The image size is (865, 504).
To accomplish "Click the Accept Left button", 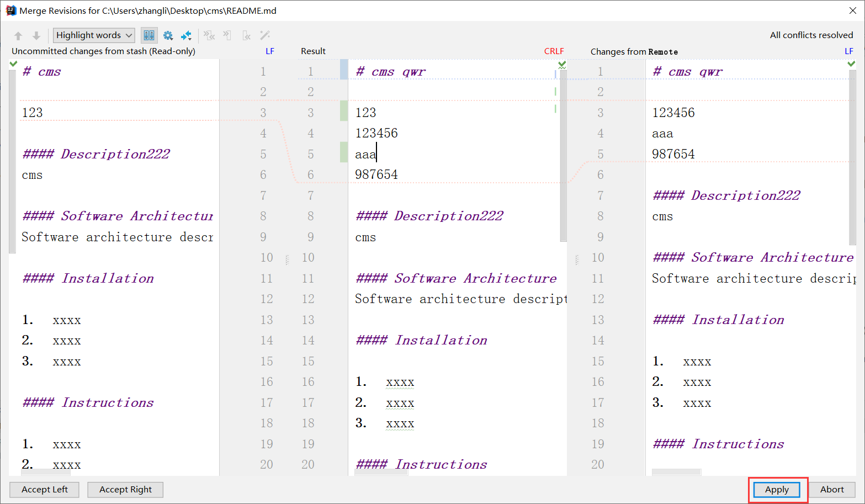I will 44,490.
